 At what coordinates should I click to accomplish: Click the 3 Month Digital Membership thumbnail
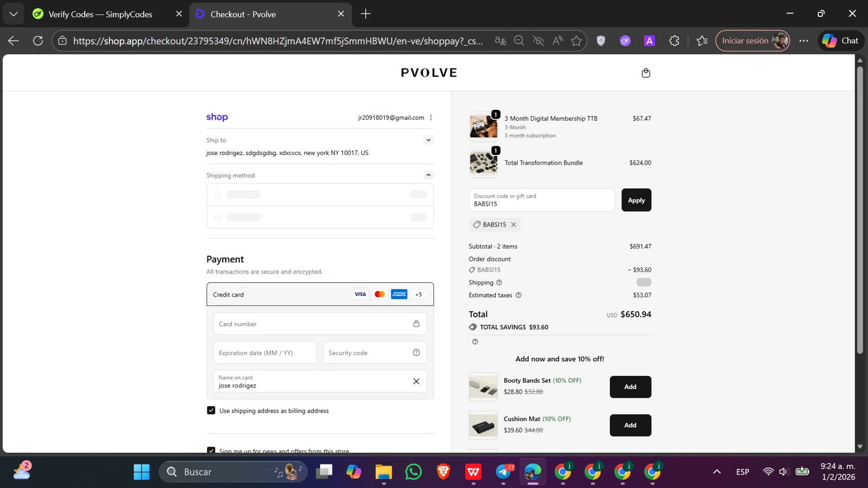(483, 127)
